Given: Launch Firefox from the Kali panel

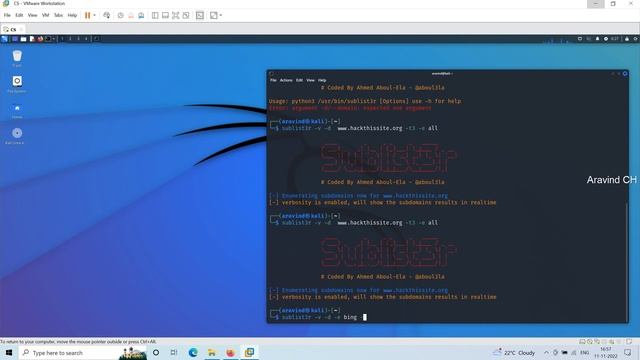Looking at the screenshot, I should [40, 39].
